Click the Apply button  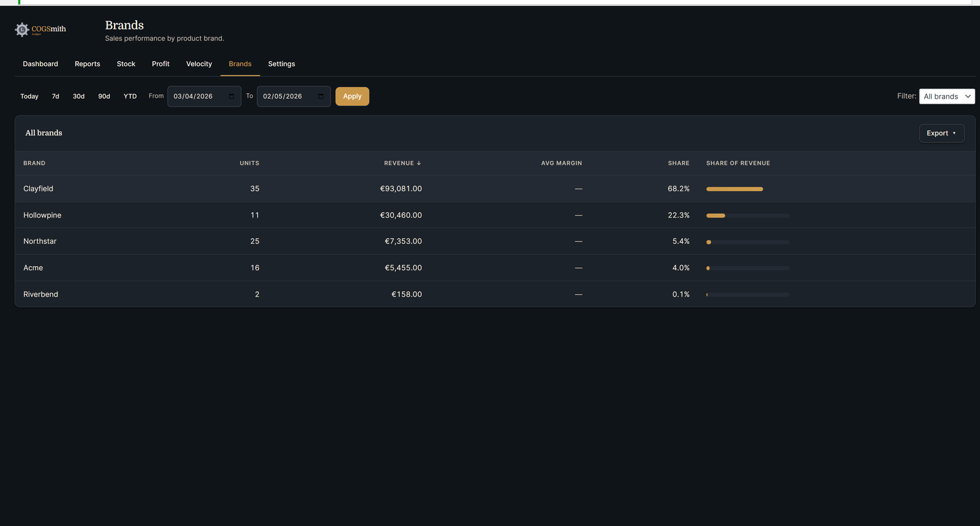[352, 96]
